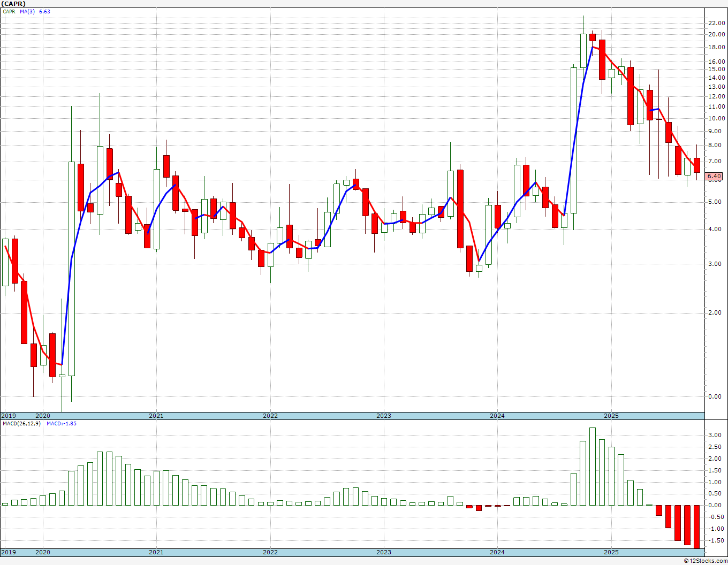Select 2024 on the price chart time axis

coord(497,416)
